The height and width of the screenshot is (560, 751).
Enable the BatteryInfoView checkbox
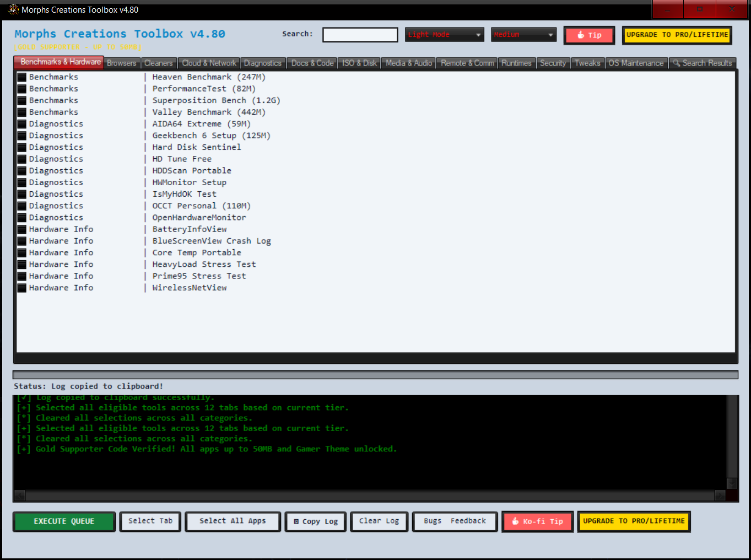(22, 229)
